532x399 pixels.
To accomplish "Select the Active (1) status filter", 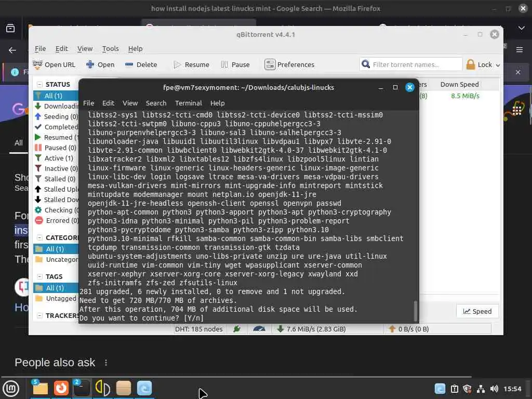I will [x=56, y=158].
